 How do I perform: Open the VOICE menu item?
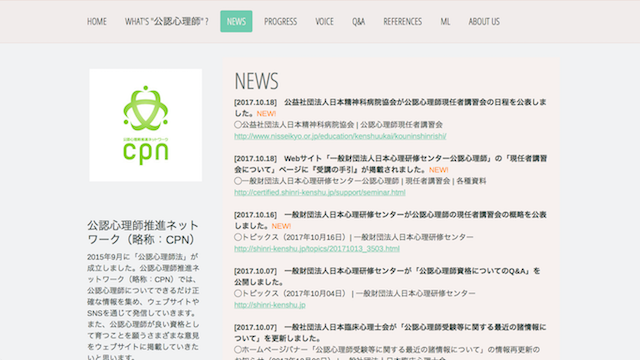[324, 21]
